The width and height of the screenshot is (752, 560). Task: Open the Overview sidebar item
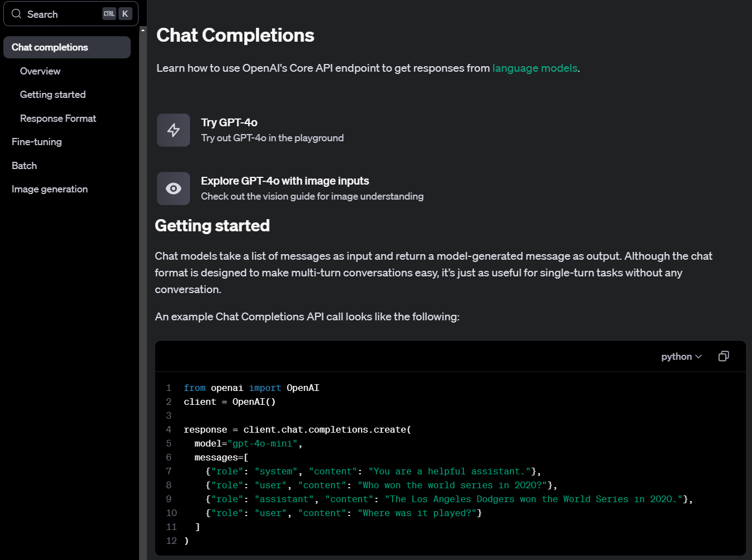40,71
